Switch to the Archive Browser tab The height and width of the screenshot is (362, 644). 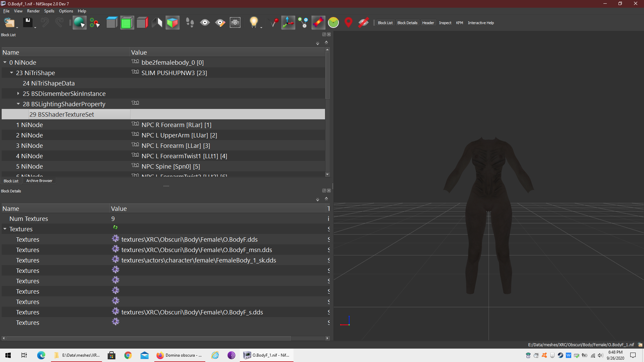click(39, 181)
